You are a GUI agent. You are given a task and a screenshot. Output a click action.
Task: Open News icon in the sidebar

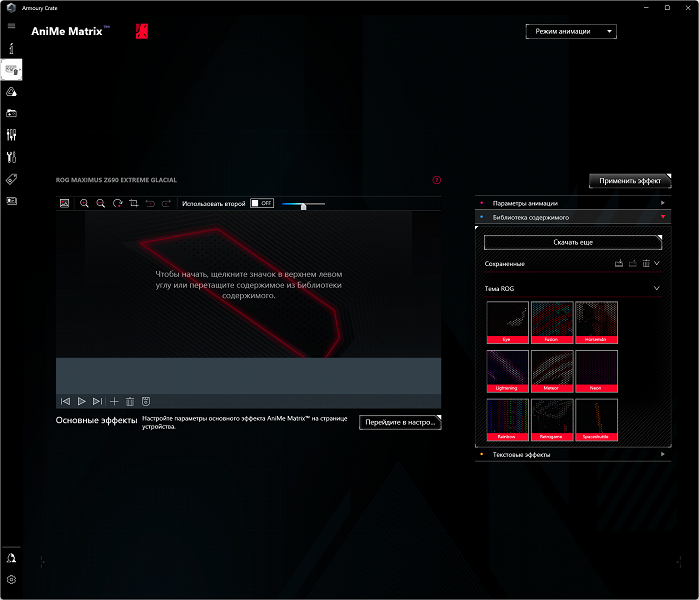[12, 201]
